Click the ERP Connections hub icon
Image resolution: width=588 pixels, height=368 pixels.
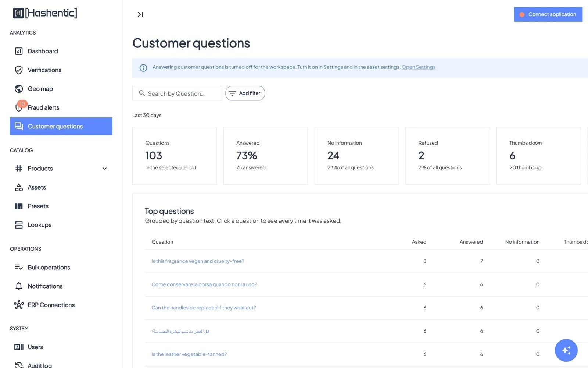(x=19, y=305)
